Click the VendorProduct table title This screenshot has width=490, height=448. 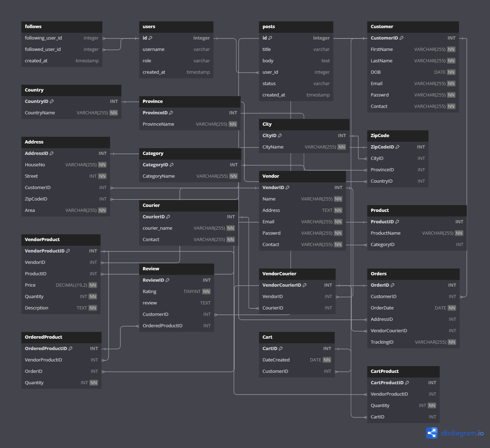[42, 240]
